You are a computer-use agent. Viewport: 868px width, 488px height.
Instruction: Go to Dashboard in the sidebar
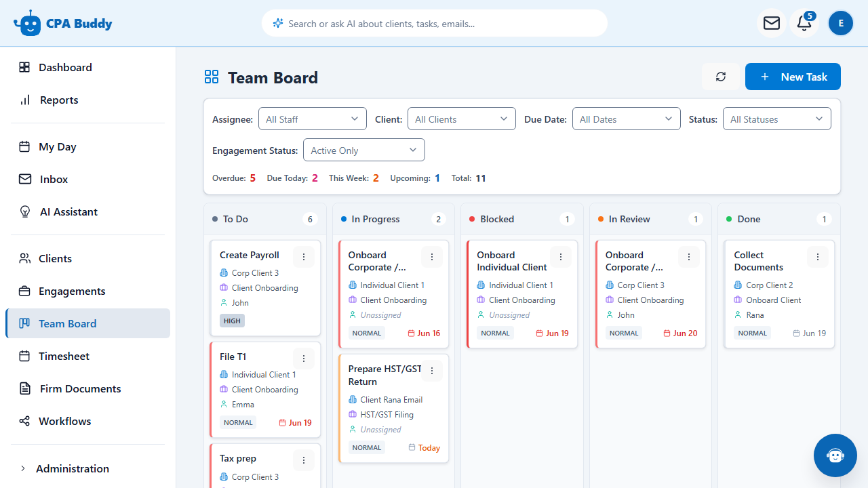point(87,67)
